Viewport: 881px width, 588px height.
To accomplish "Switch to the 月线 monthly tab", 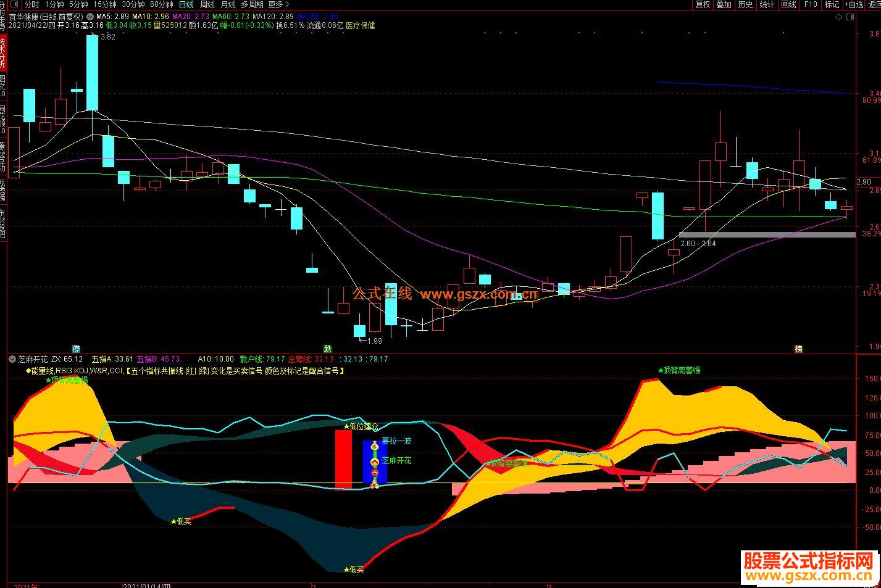I will [228, 4].
